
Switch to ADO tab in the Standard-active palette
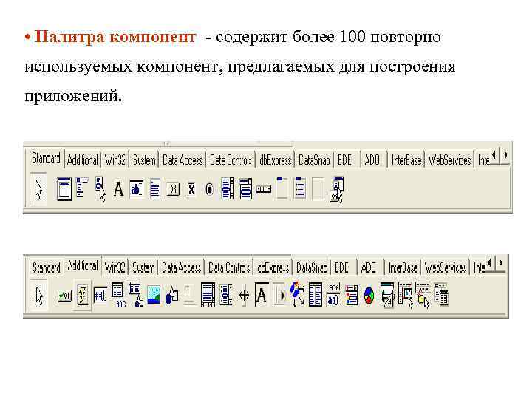(x=372, y=160)
